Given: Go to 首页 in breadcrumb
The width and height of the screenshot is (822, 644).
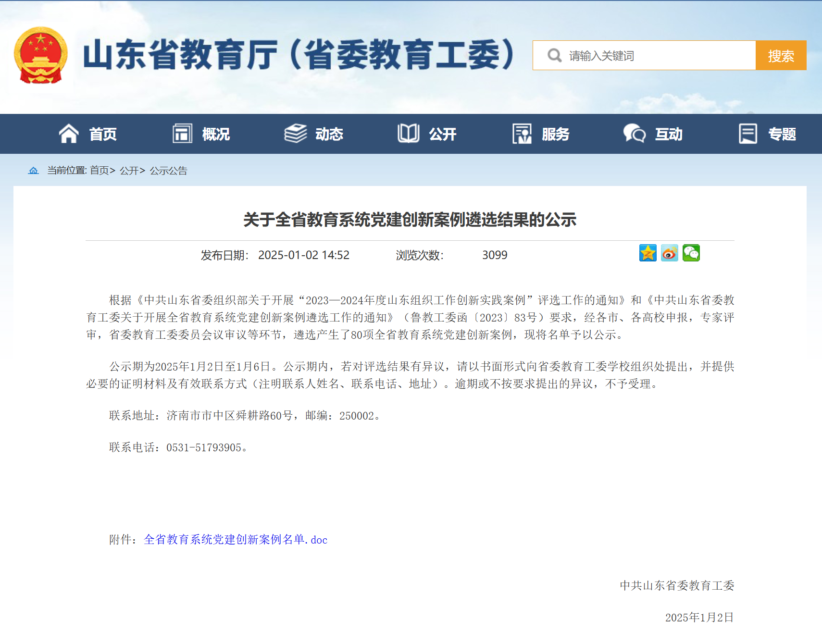Looking at the screenshot, I should (100, 171).
